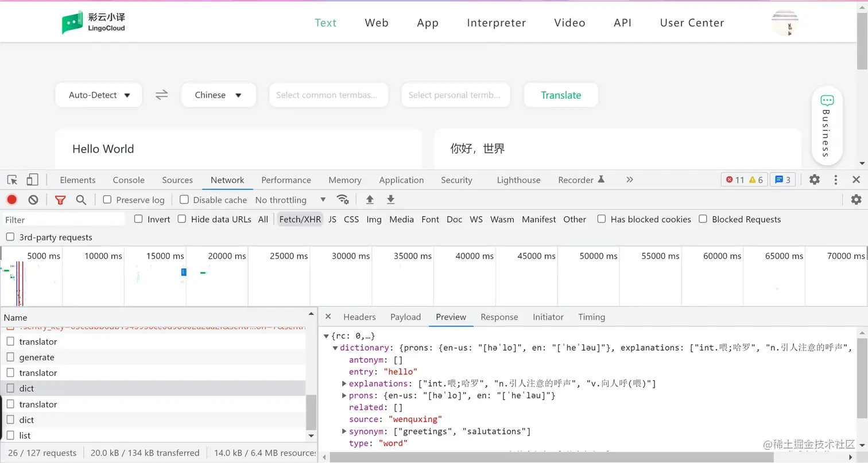Enable Disable cache checkbox
Image resolution: width=868 pixels, height=463 pixels.
point(184,200)
